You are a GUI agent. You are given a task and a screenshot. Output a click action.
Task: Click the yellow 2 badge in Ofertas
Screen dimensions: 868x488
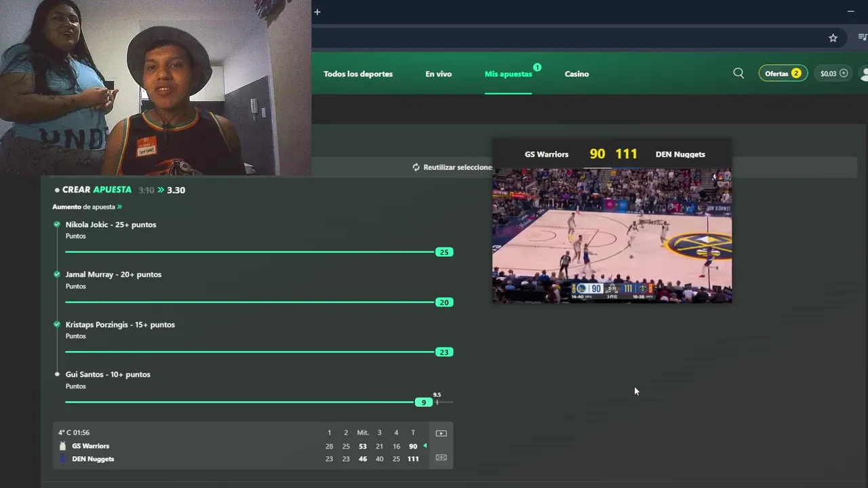tap(796, 73)
